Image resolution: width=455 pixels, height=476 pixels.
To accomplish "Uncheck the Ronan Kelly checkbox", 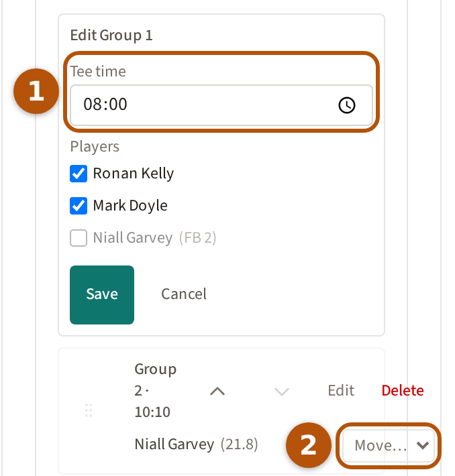I will [79, 174].
